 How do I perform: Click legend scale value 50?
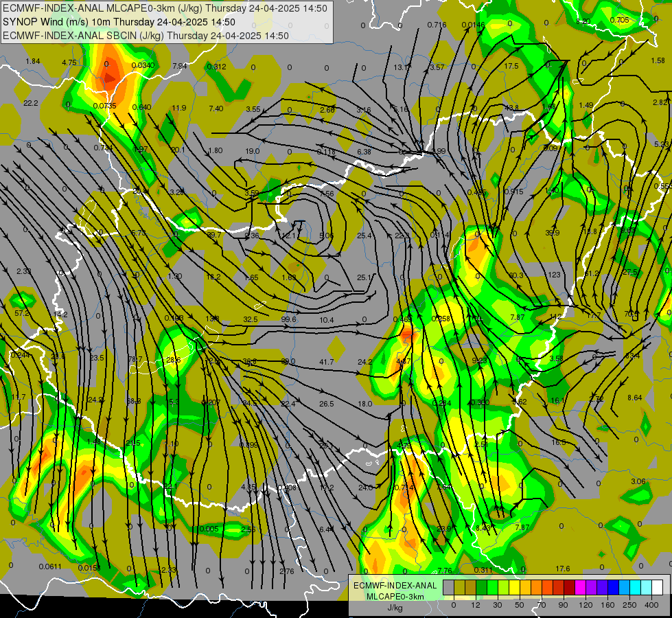[520, 605]
